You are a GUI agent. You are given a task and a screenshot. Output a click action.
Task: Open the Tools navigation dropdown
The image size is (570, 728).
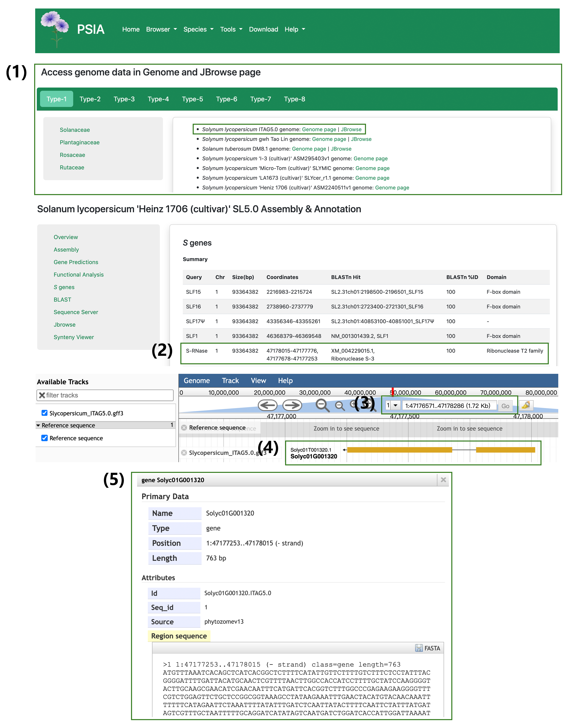[x=231, y=29]
